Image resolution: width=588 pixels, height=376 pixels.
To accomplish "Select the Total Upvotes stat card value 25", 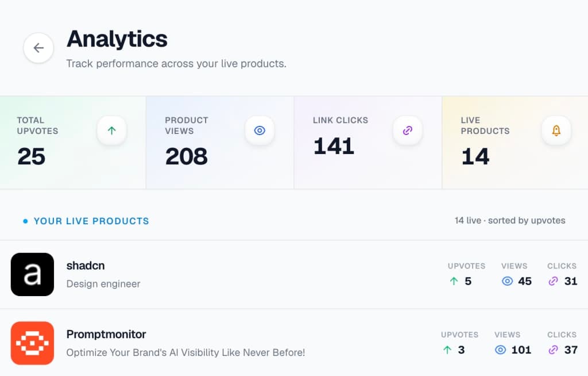I will 31,156.
